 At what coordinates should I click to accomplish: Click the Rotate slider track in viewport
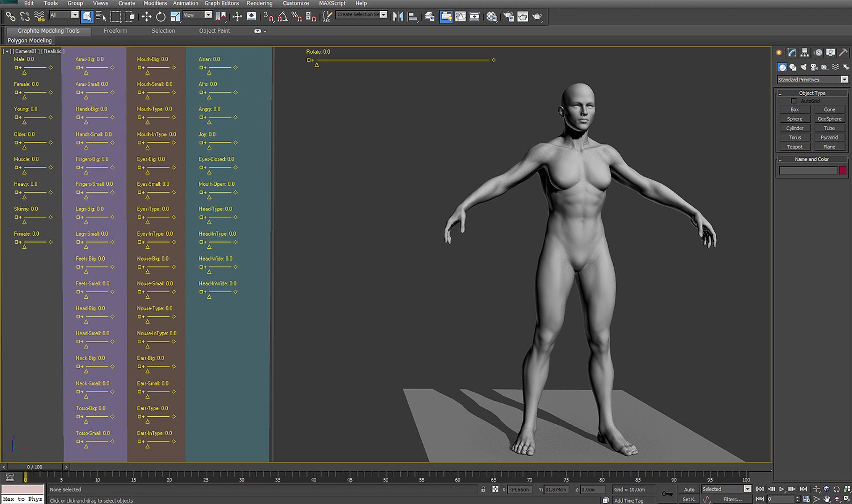(404, 60)
